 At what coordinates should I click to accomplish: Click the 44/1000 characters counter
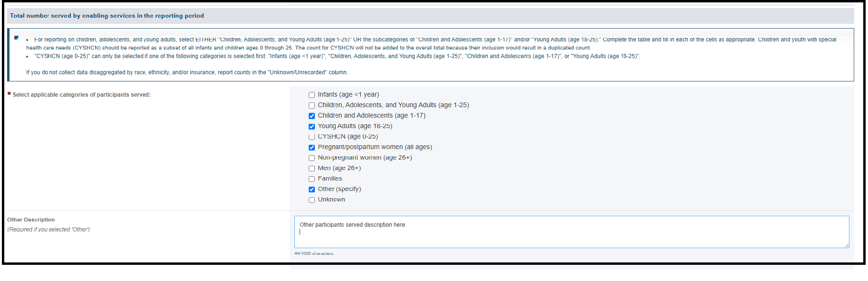click(314, 253)
